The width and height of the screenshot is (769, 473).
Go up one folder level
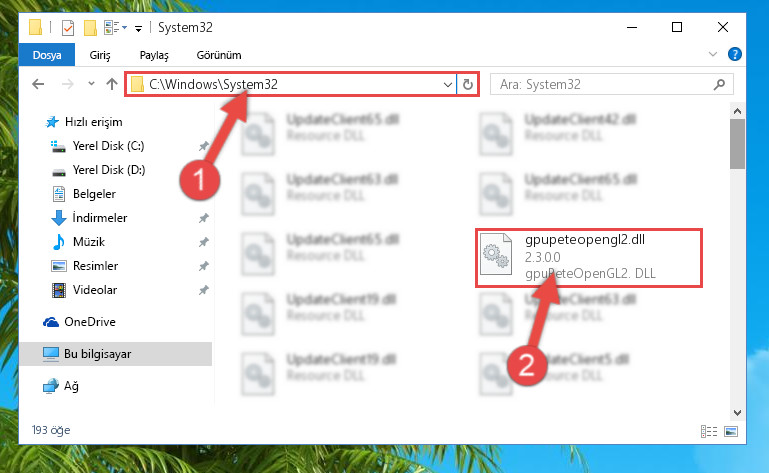point(112,84)
